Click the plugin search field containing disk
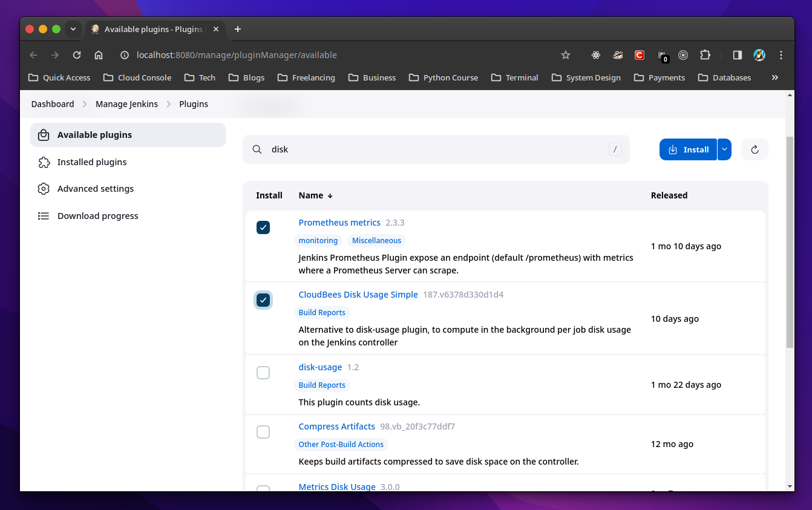Viewport: 812px width, 510px height. 436,149
